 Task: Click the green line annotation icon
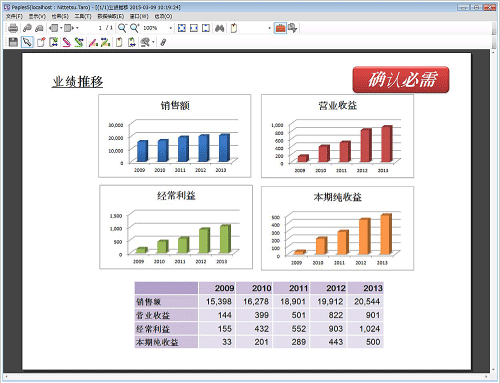(x=79, y=42)
